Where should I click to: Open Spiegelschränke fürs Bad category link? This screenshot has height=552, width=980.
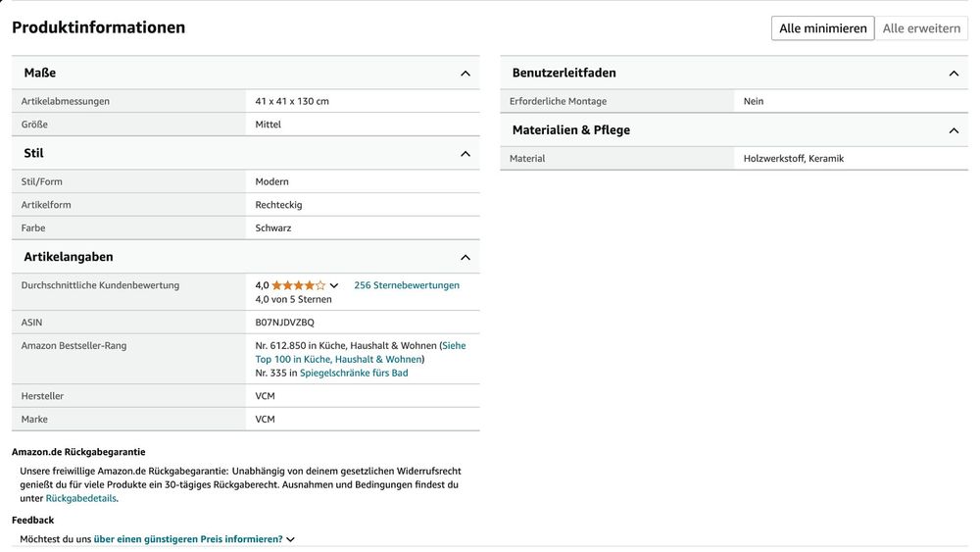pos(354,373)
